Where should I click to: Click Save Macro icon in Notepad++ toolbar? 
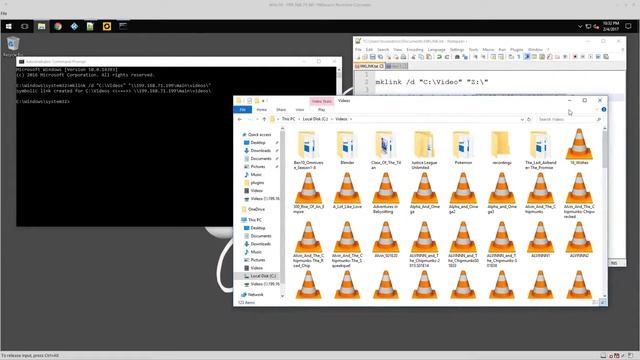tap(606, 57)
